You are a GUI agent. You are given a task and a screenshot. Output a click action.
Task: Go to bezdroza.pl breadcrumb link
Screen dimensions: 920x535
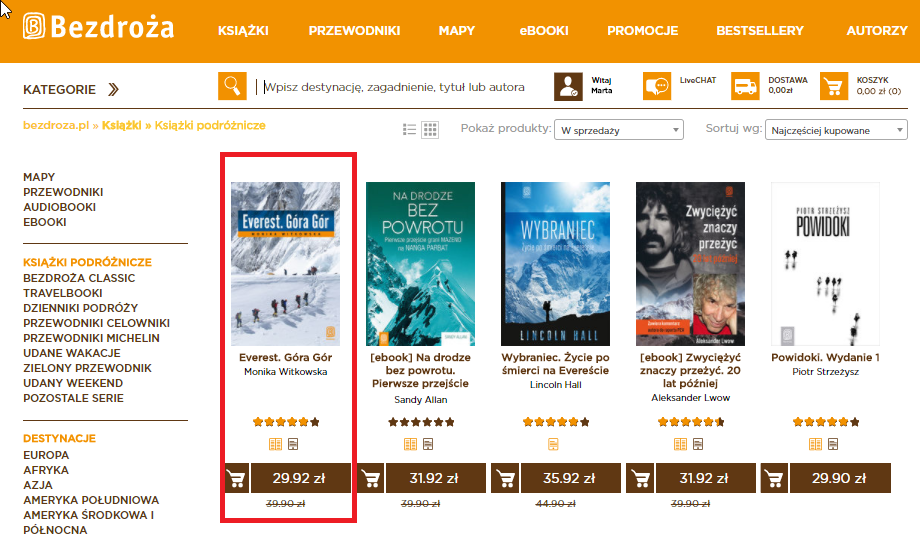56,126
